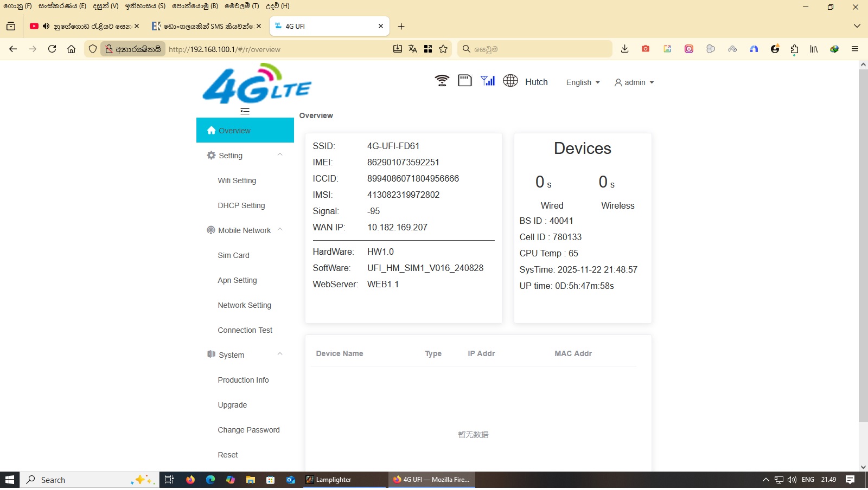Click the 4G LTE logo
The image size is (868, 490).
(257, 83)
